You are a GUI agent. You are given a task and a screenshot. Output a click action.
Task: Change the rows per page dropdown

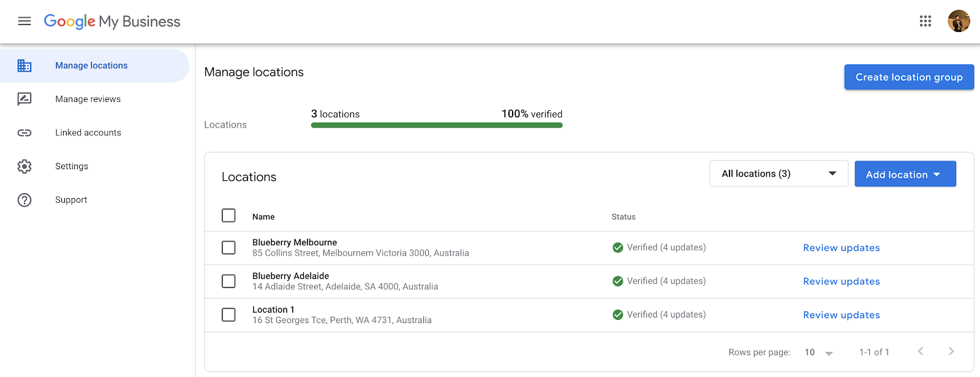pos(819,352)
